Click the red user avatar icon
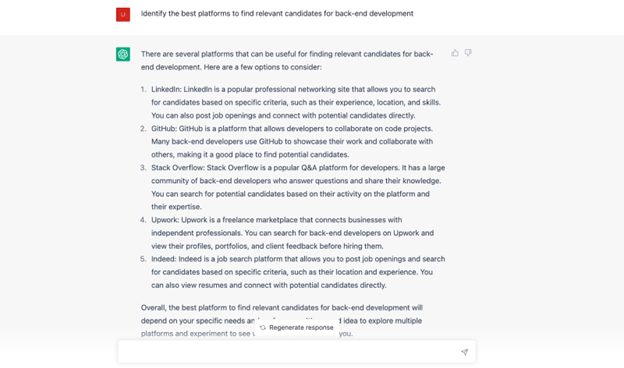 (123, 15)
